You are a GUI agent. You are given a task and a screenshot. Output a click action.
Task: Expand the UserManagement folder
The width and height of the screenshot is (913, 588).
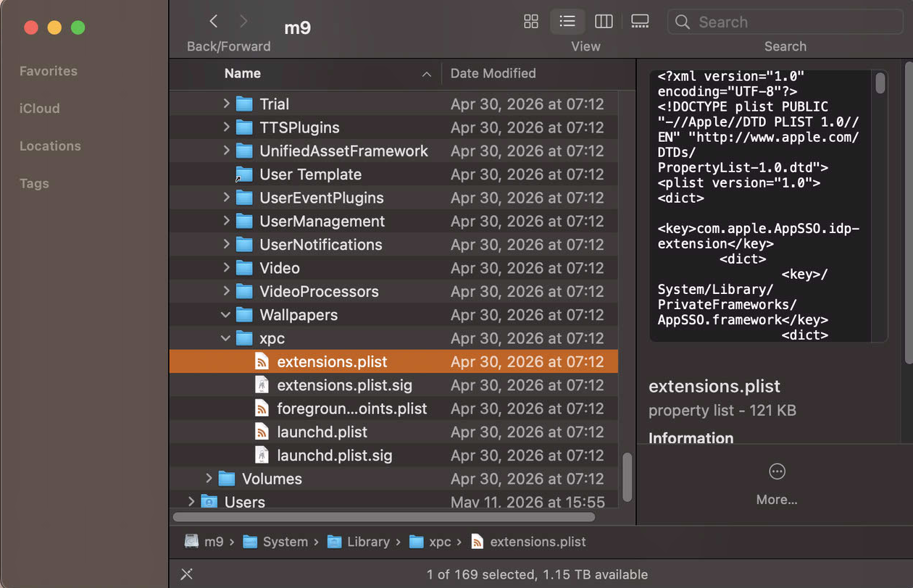(226, 221)
